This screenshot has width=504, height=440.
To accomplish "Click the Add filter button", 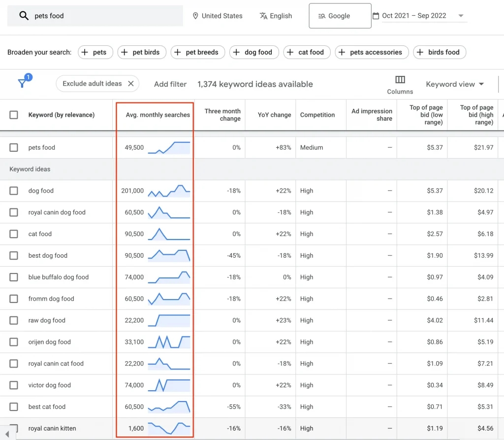I will coord(170,84).
